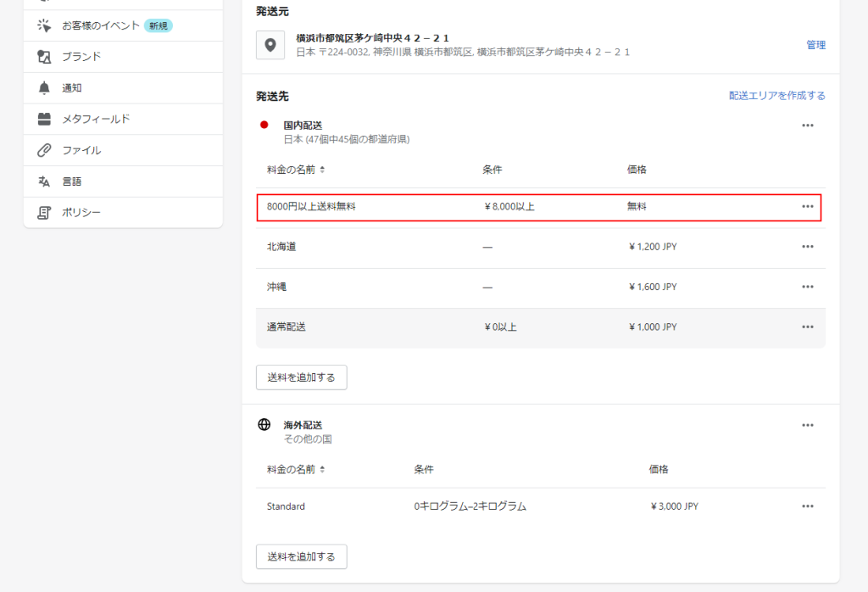Click the Standard rate name
The height and width of the screenshot is (592, 868).
pyautogui.click(x=286, y=506)
